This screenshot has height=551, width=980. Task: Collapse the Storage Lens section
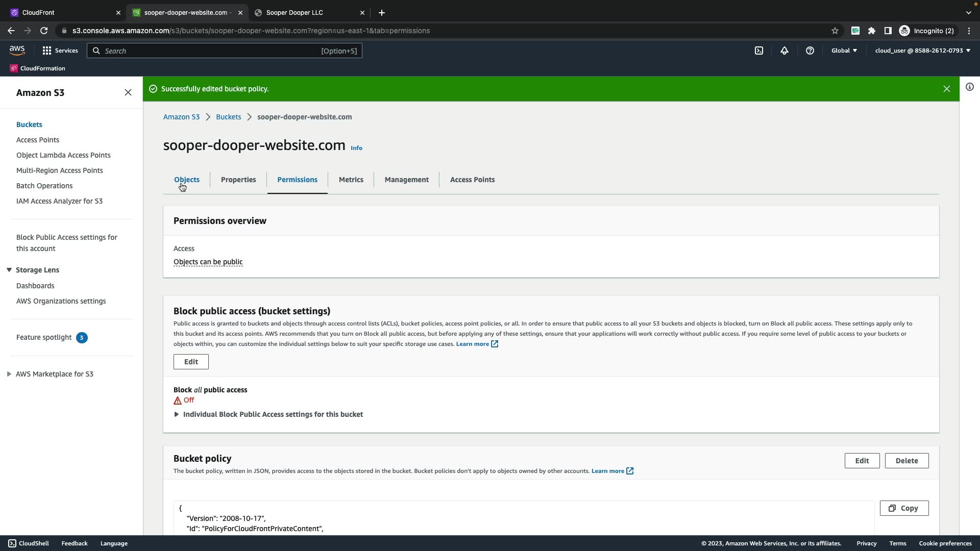(9, 270)
